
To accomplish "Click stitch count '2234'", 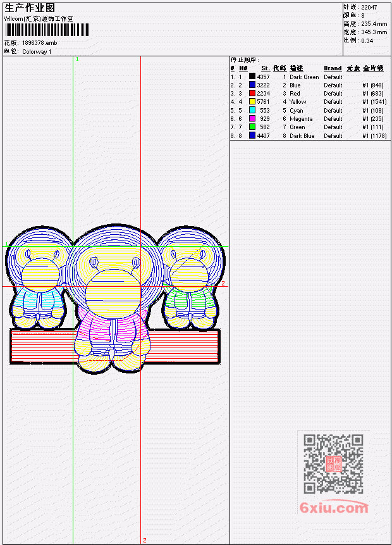I will click(263, 94).
